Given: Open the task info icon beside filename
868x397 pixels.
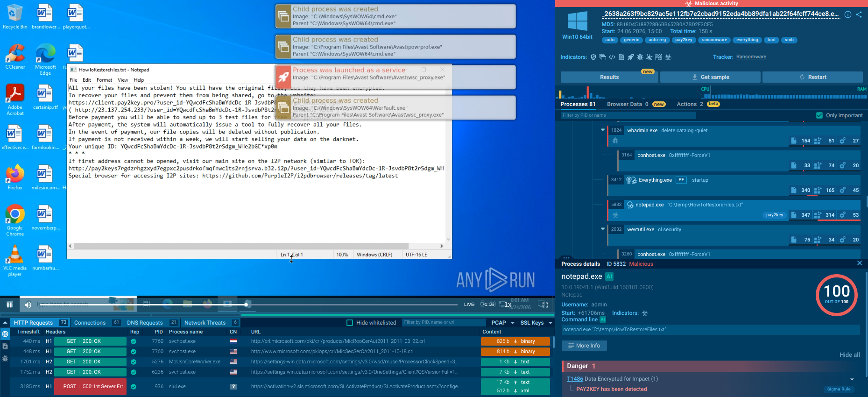Looking at the screenshot, I should tap(848, 14).
